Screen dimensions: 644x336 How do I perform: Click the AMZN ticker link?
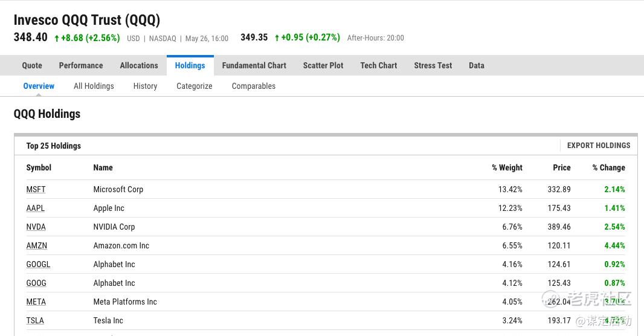click(36, 245)
